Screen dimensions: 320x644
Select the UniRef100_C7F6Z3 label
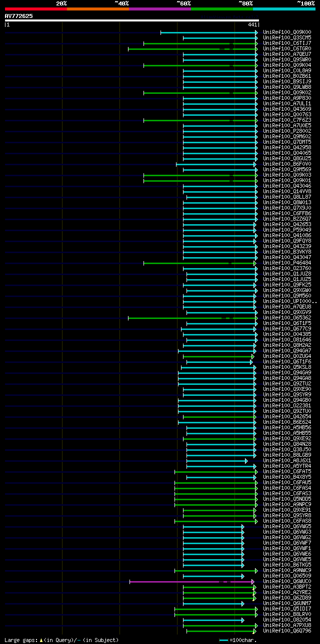(287, 120)
